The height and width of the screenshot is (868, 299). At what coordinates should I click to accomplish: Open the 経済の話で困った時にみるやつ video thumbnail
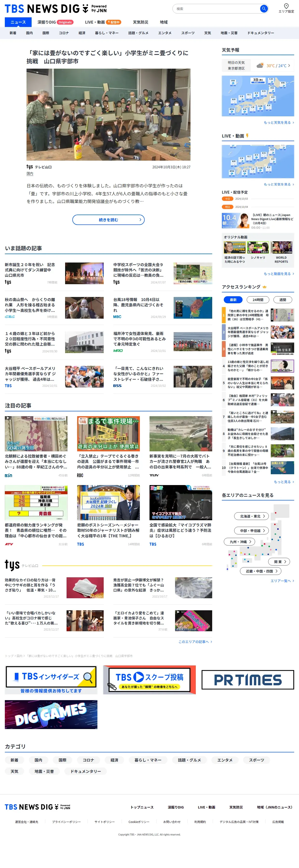pos(235,247)
